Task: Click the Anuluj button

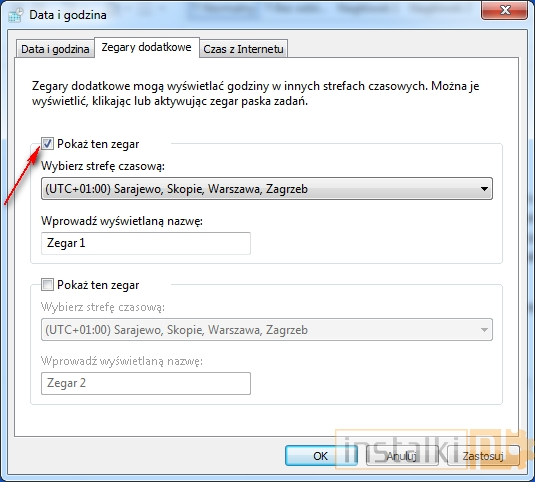Action: click(x=402, y=456)
